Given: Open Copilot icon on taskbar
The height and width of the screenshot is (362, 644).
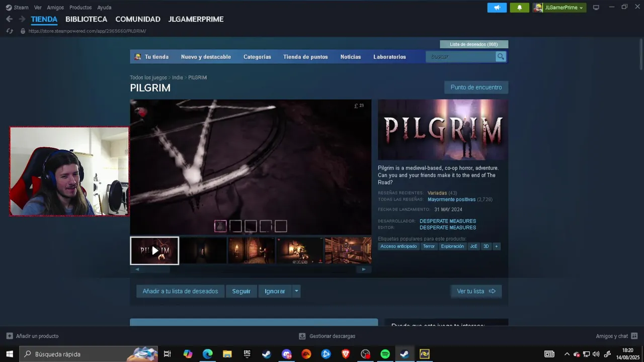Looking at the screenshot, I should coord(188,354).
